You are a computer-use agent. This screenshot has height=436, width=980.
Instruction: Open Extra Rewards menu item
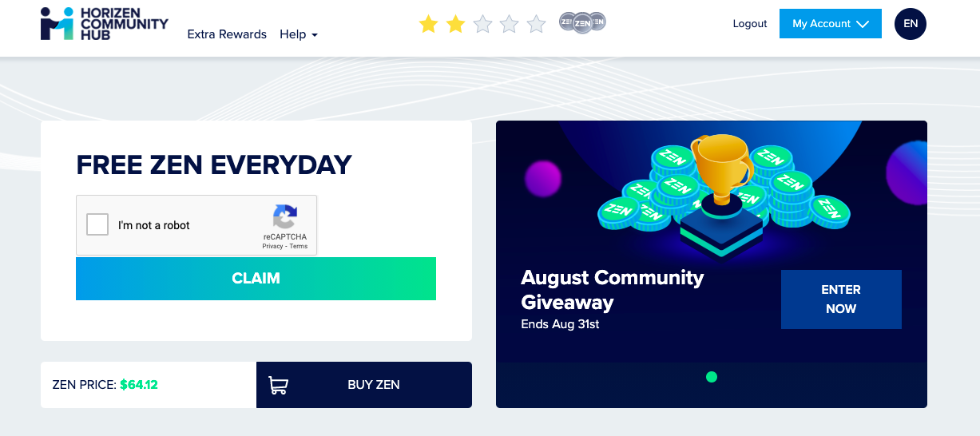pyautogui.click(x=227, y=34)
